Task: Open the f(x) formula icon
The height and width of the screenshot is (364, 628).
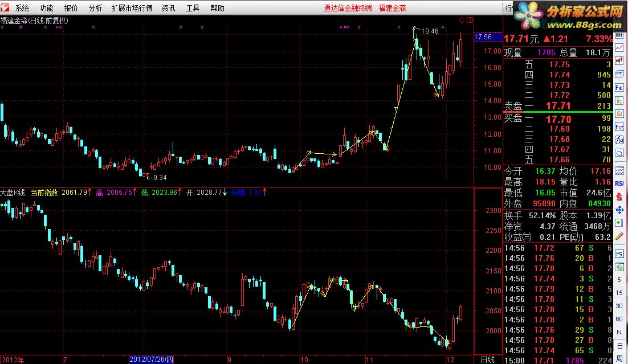Action: pos(619,140)
